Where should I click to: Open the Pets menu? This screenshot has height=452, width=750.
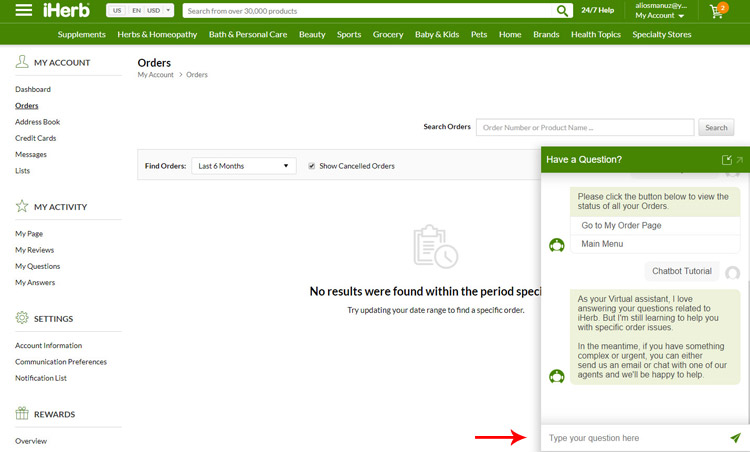coord(479,34)
